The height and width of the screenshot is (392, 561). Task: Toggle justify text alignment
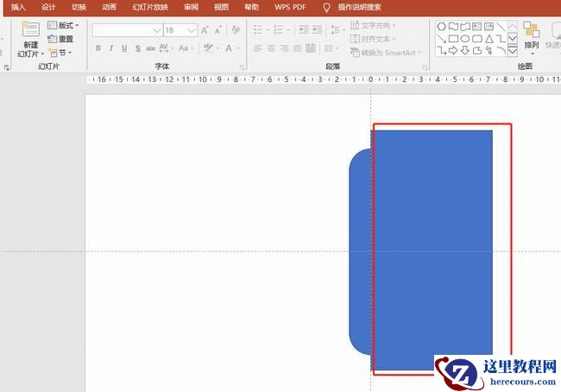click(297, 48)
